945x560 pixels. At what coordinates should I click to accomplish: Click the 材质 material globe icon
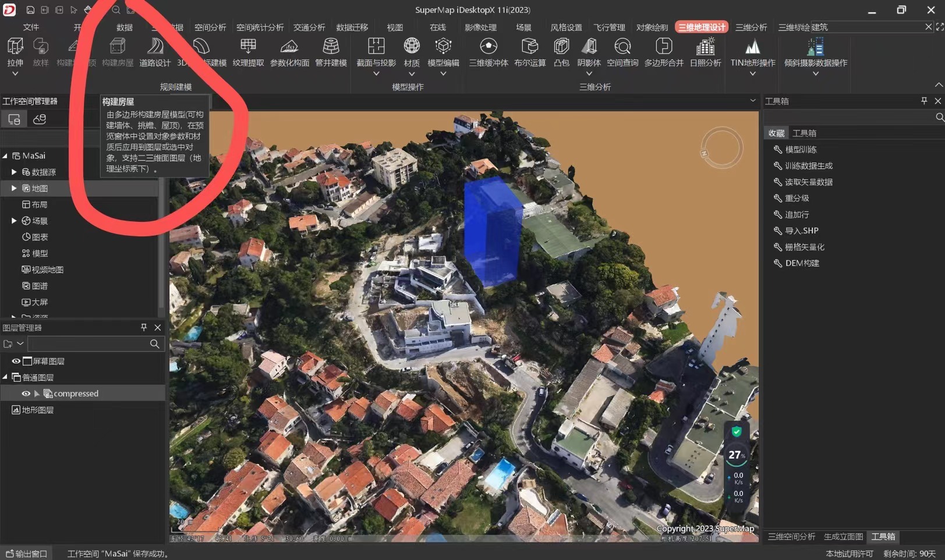pyautogui.click(x=412, y=46)
